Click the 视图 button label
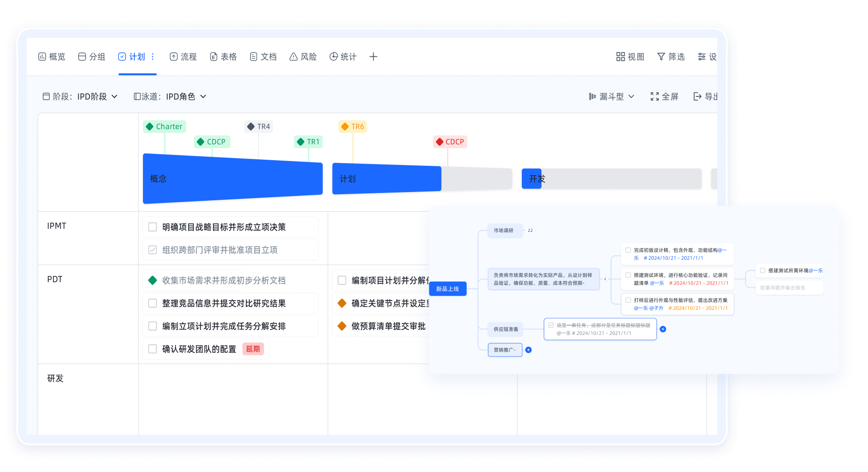The image size is (868, 472). (636, 57)
